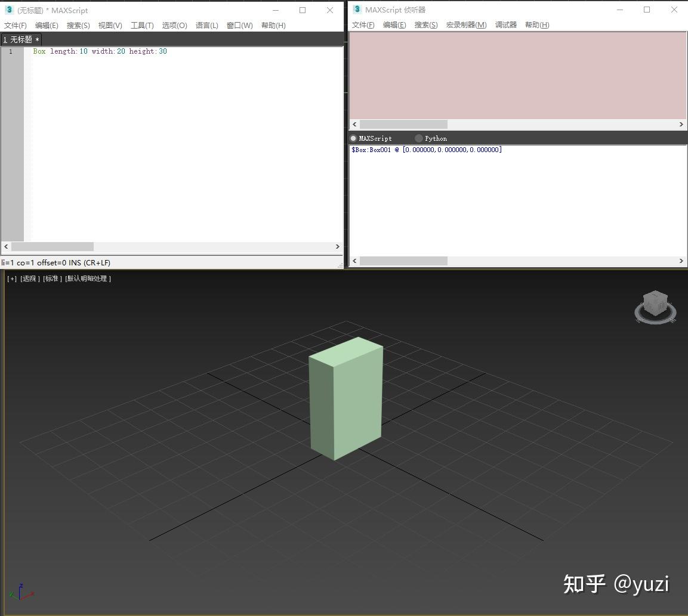Open the [透视] point-of-view viewport menu
The image size is (688, 616).
29,278
